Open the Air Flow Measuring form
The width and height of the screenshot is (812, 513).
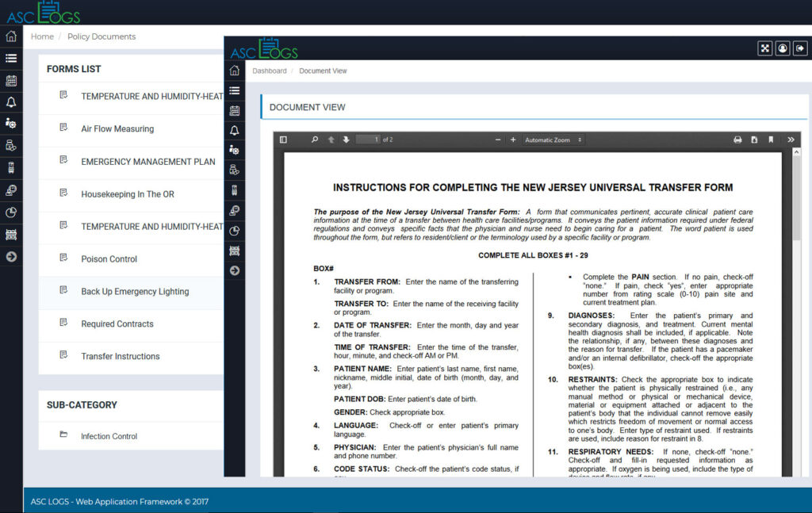117,128
